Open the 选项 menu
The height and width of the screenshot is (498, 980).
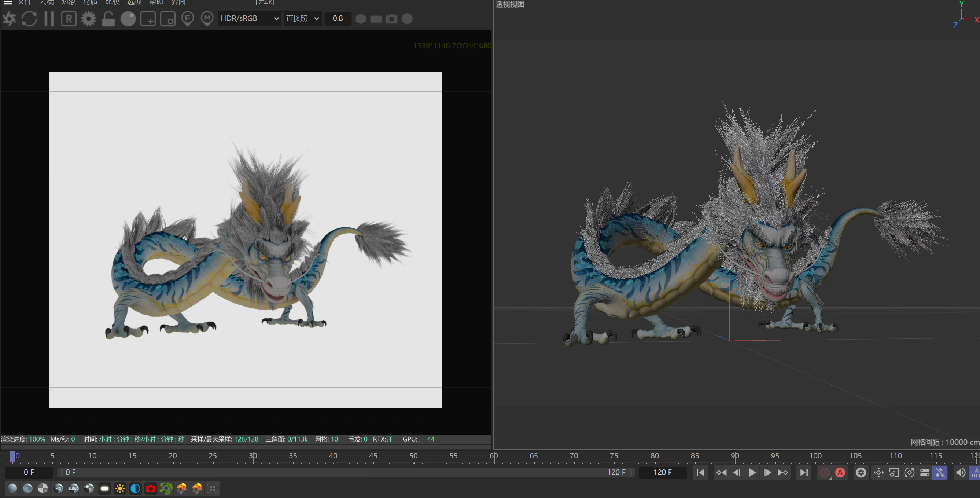(134, 2)
